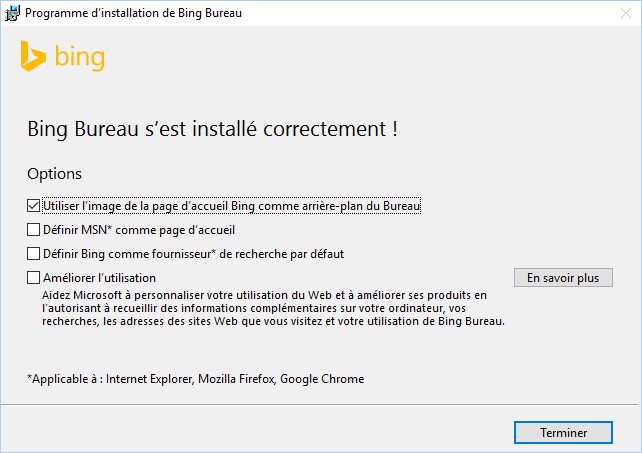Image resolution: width=642 pixels, height=453 pixels.
Task: Click the 'Programme d'installation de Bing Bureau' title
Action: click(132, 15)
